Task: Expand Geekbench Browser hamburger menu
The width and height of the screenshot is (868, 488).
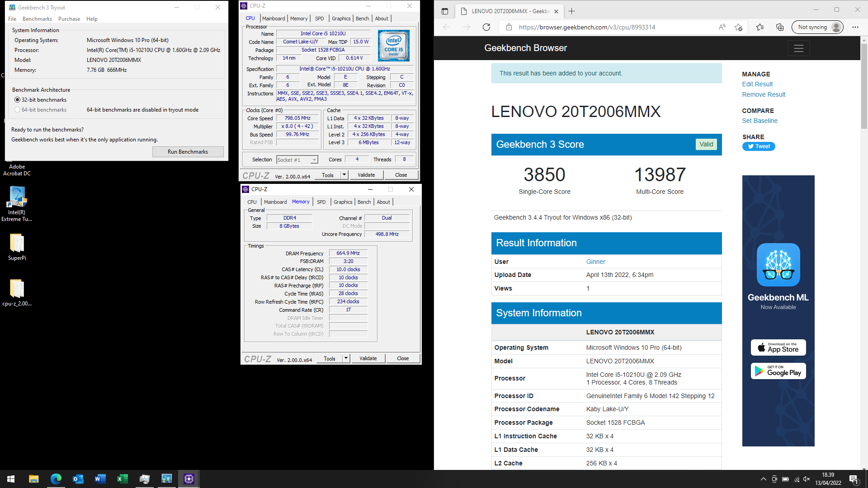Action: [x=798, y=48]
